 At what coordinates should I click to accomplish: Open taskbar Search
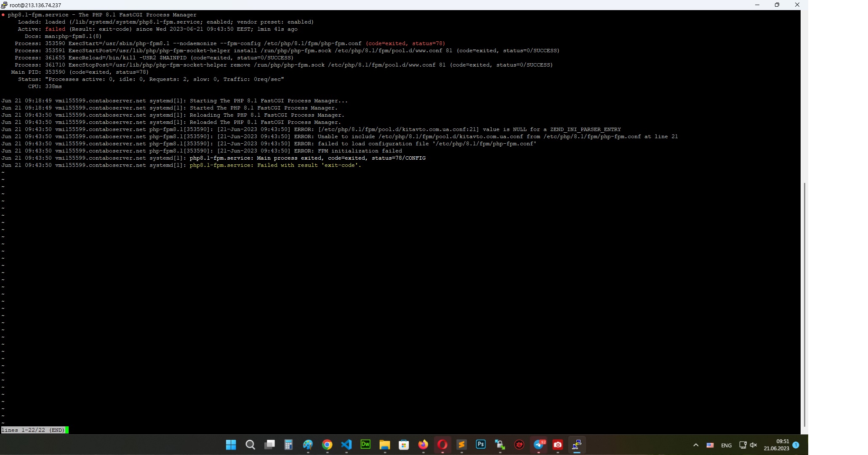click(x=250, y=445)
